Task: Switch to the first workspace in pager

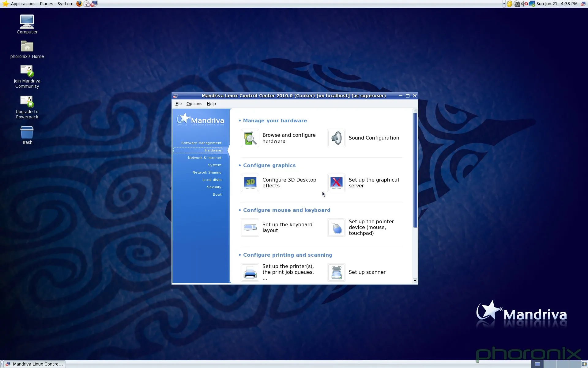Action: pyautogui.click(x=537, y=364)
